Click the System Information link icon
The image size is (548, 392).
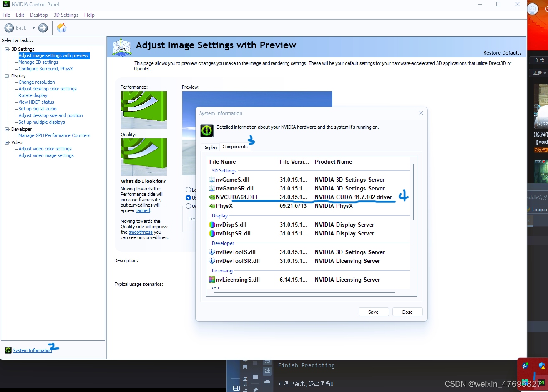(x=8, y=350)
